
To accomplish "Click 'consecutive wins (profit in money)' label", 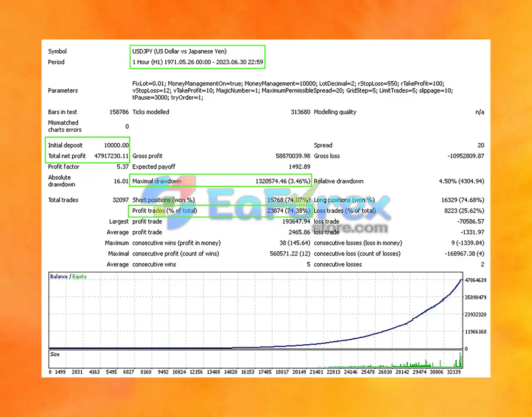I will [x=177, y=243].
